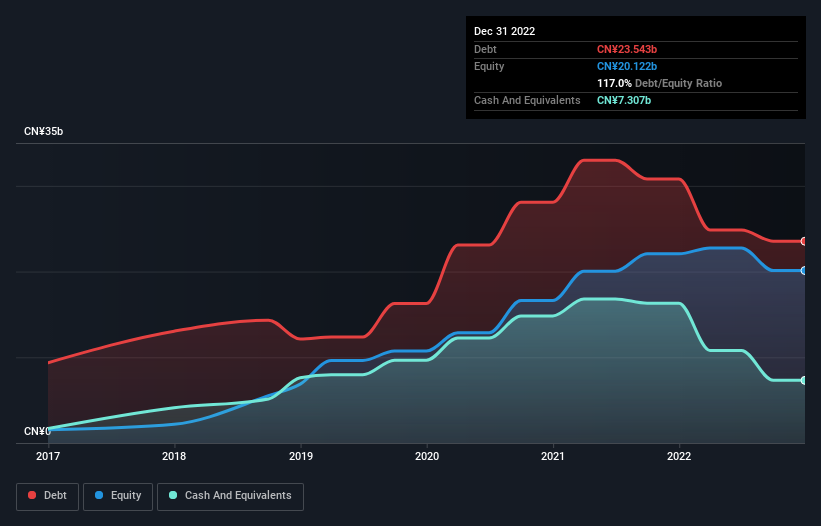The width and height of the screenshot is (821, 526).
Task: Select the red Debt endpoint marker
Action: [x=804, y=241]
